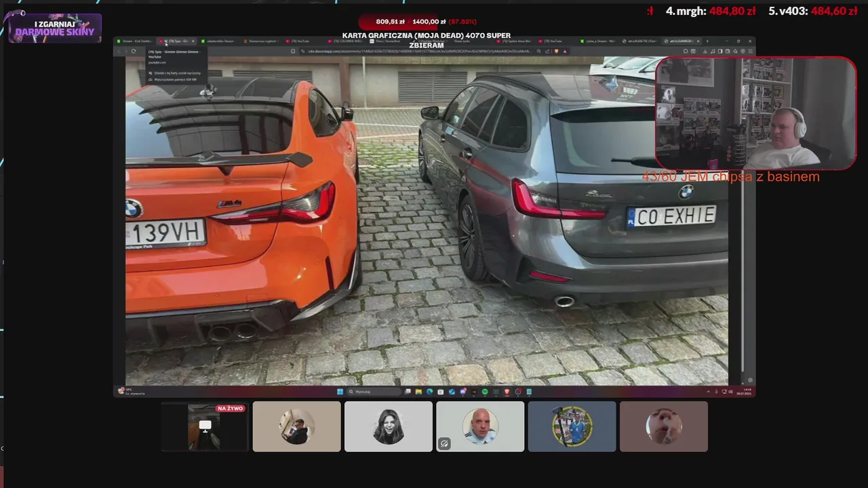Click the taskbar microphone indicator
Image resolution: width=868 pixels, height=488 pixels.
pyautogui.click(x=717, y=392)
